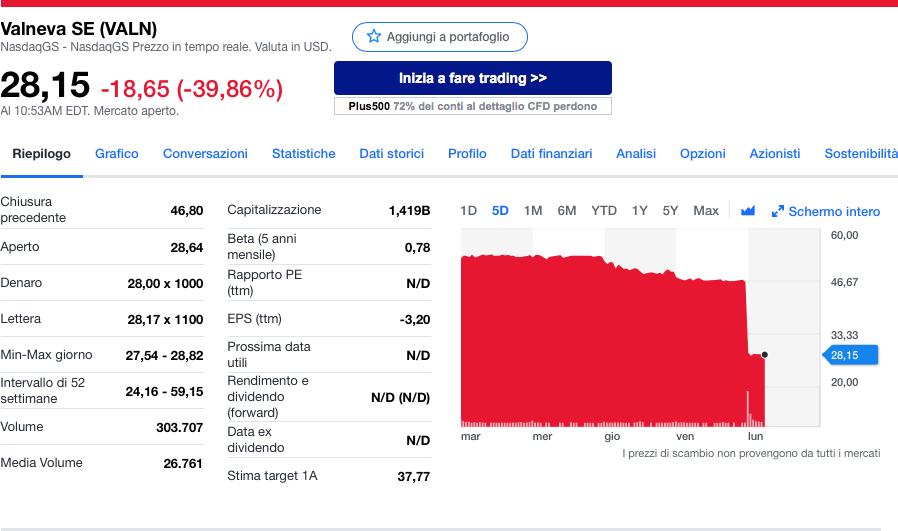Switch the chart type with the area chart icon
898x531 pixels.
[747, 211]
